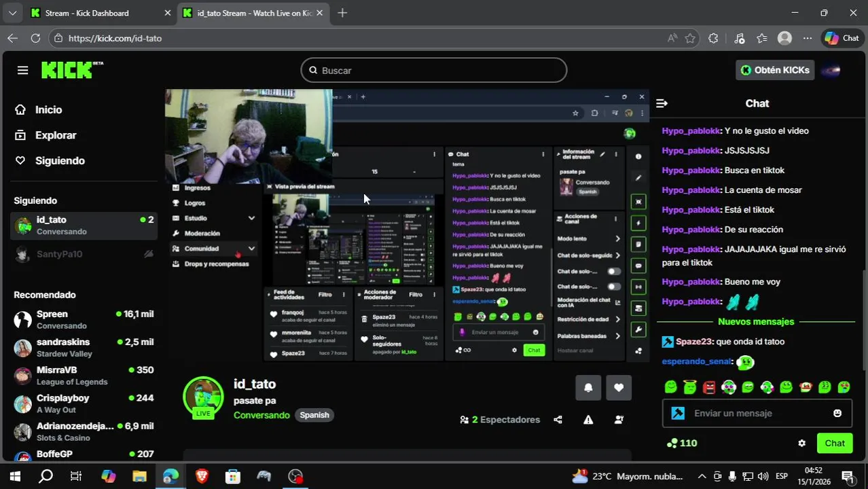868x489 pixels.
Task: Open Explorar in sidebar
Action: 46,135
